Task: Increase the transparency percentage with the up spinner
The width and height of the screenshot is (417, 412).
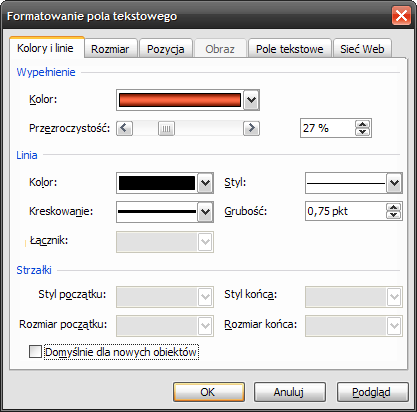Action: click(x=363, y=125)
